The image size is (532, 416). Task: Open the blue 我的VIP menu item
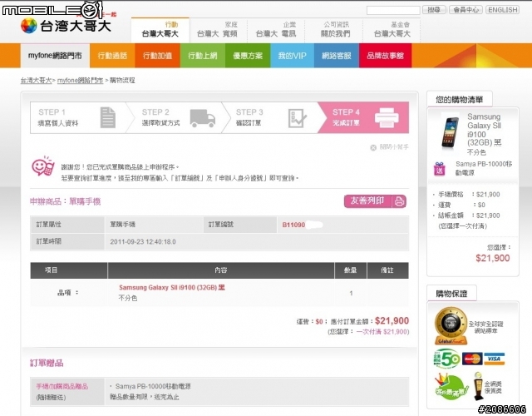tap(292, 56)
